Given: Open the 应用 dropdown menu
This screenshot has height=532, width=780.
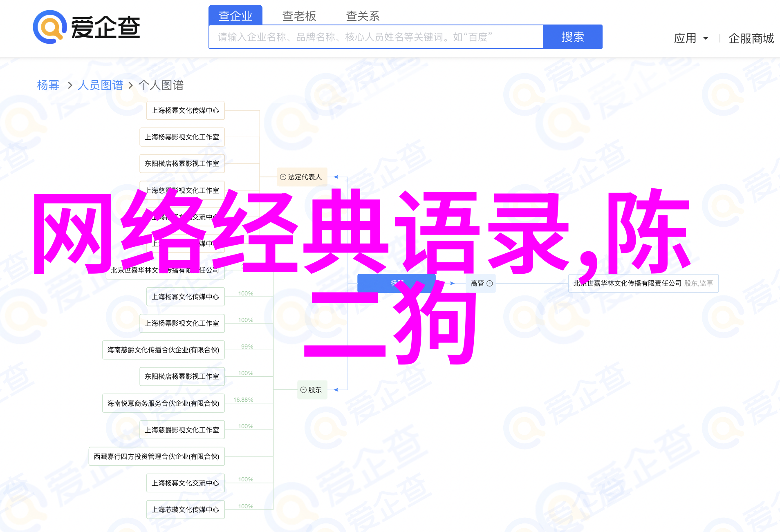Looking at the screenshot, I should (691, 38).
